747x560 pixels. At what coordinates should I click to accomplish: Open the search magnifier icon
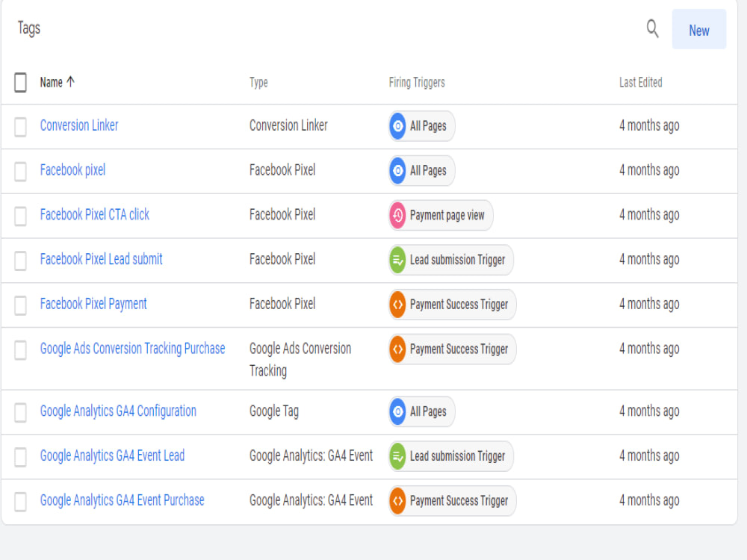tap(652, 29)
